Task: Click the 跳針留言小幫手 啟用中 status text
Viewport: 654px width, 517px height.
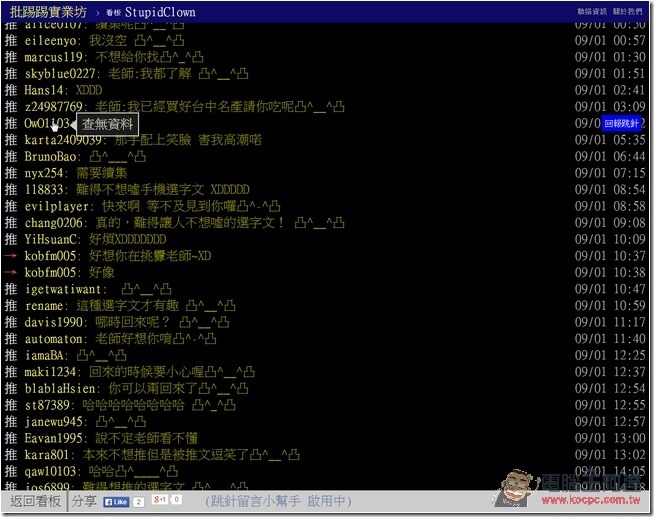Action: coord(278,501)
